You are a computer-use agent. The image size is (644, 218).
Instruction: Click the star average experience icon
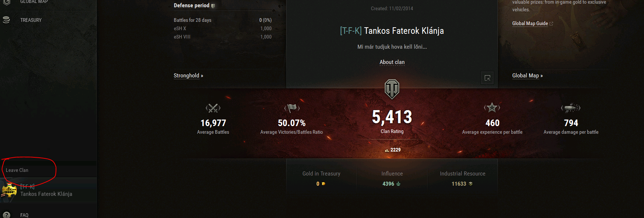click(x=492, y=108)
